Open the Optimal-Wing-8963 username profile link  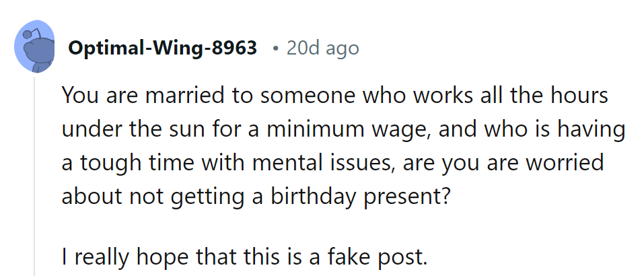click(162, 48)
